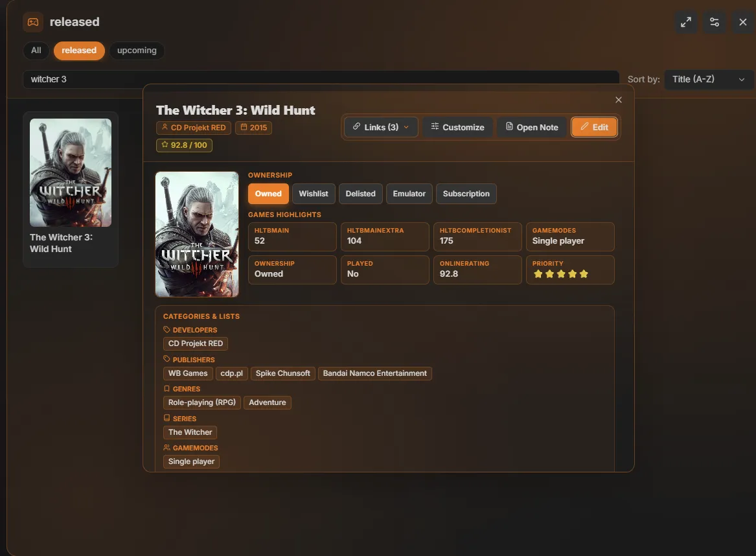The image size is (756, 556).
Task: Click the third priority star
Action: coord(561,274)
